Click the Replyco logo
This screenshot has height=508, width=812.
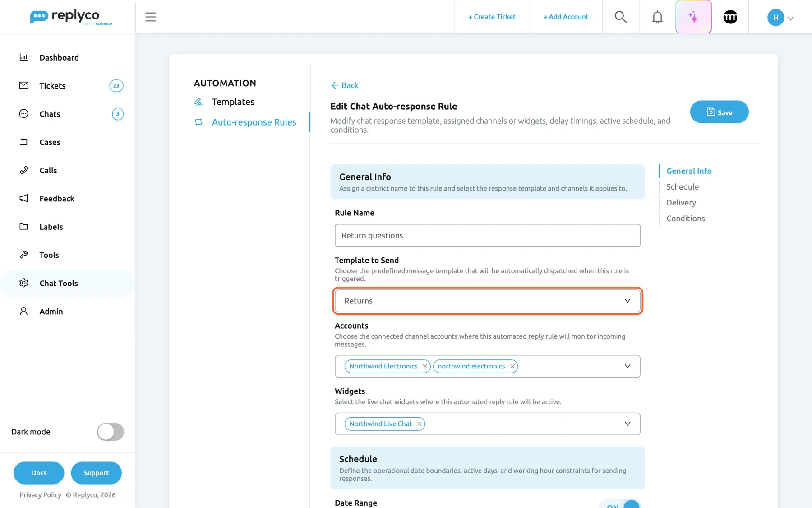tap(71, 17)
